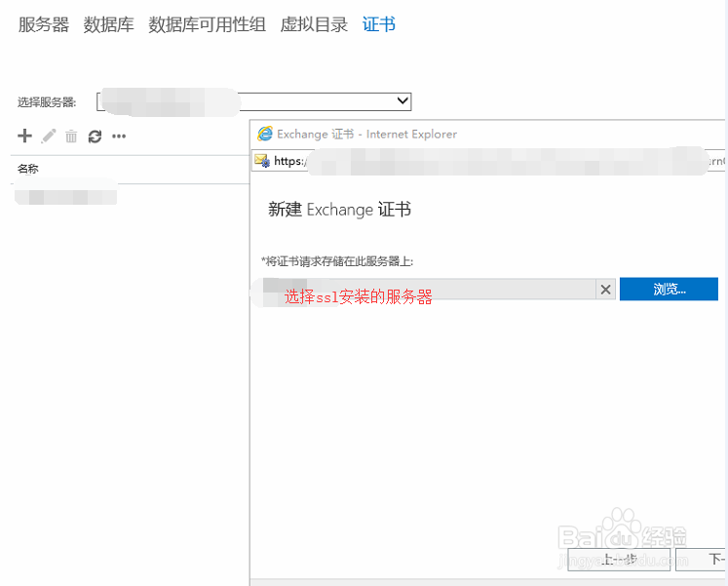Switch to the 数据库 tab
Image resolution: width=728 pixels, height=586 pixels.
click(x=108, y=24)
